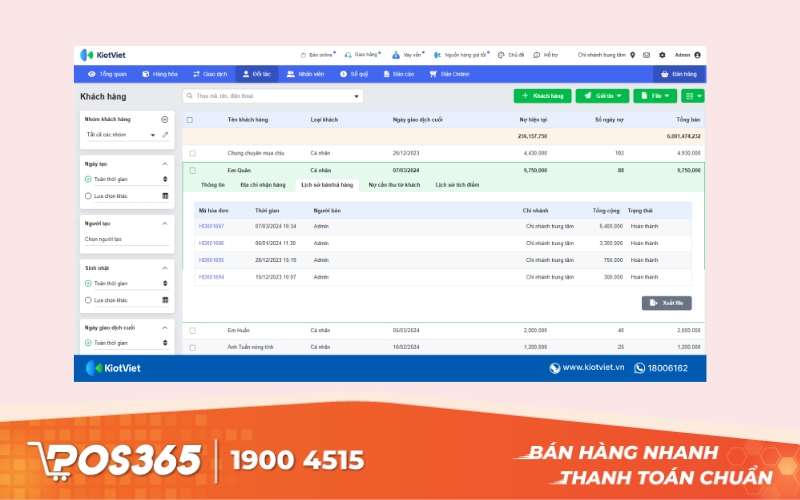Select Toàn thời gian under Ngày tạo
The height and width of the screenshot is (500, 800).
[88, 179]
